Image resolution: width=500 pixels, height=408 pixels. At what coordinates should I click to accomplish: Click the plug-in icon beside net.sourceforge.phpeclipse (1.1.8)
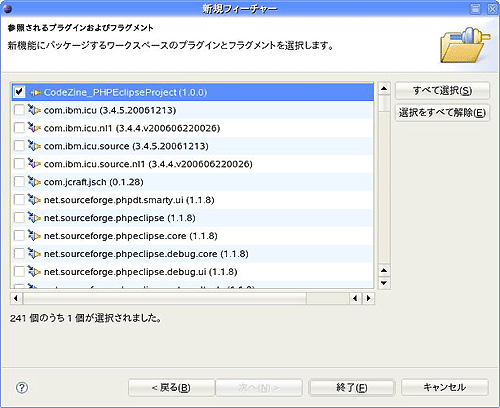click(x=34, y=218)
